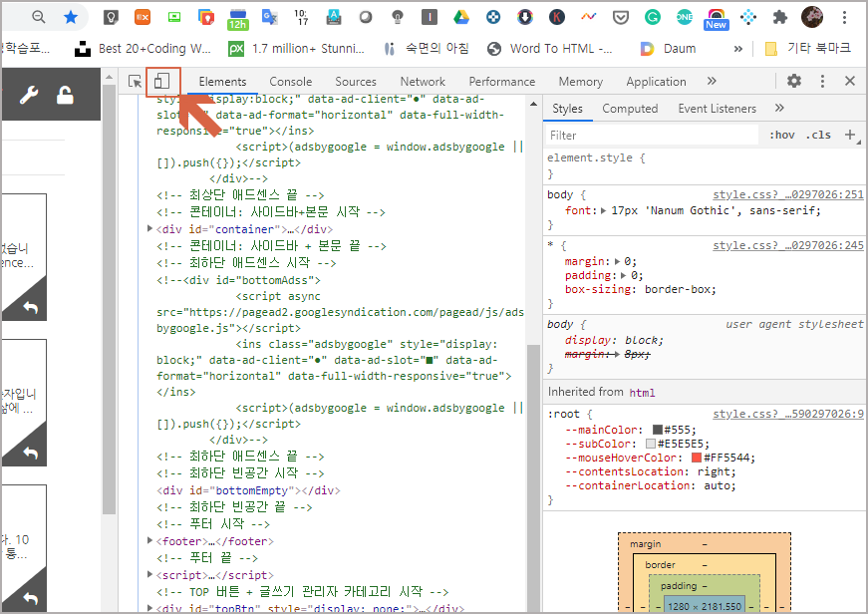
Task: Expand the margin: 0 shorthand property
Action: tap(617, 261)
